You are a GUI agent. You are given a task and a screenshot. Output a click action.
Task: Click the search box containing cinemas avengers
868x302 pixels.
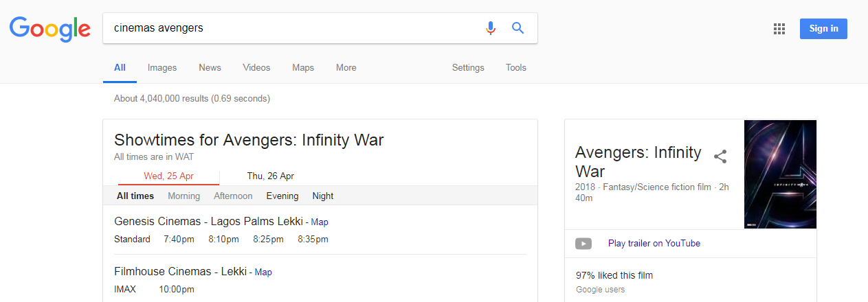pos(292,28)
